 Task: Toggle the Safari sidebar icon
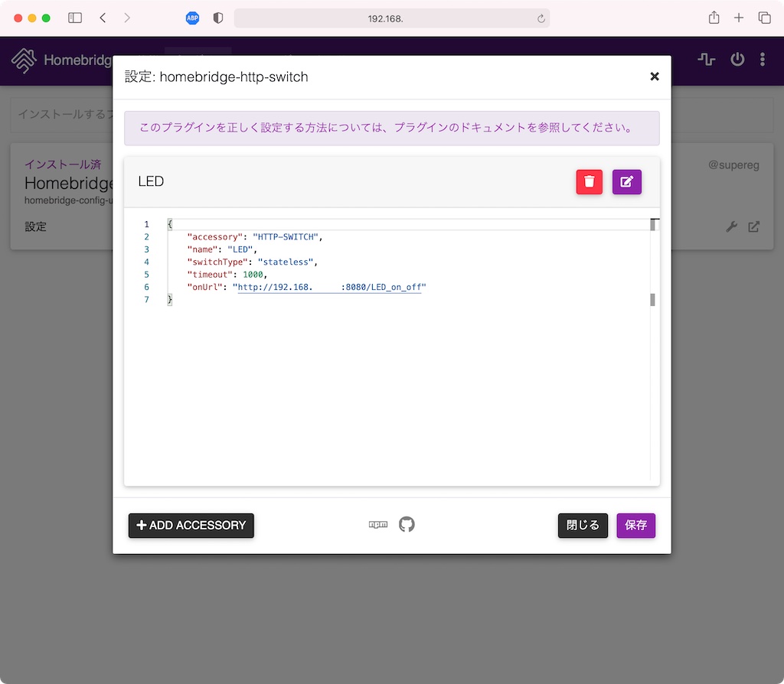[75, 18]
